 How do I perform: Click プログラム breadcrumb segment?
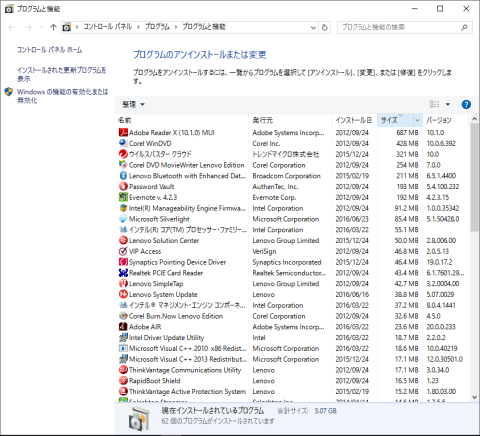pyautogui.click(x=157, y=27)
